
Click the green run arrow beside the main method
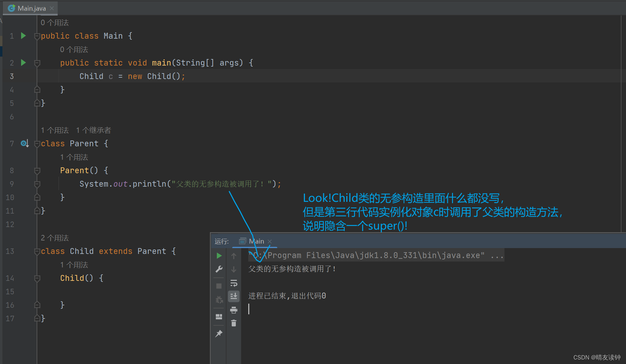pos(23,62)
